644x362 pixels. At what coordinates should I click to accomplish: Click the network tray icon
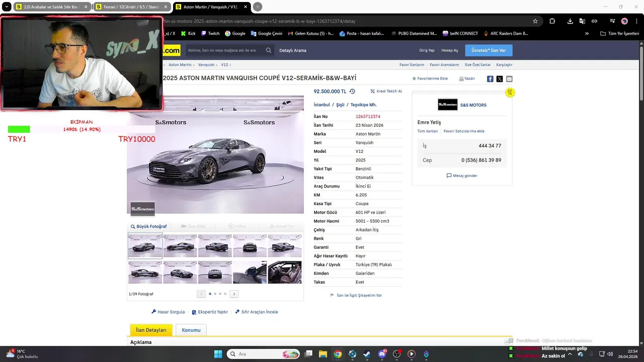point(601,354)
